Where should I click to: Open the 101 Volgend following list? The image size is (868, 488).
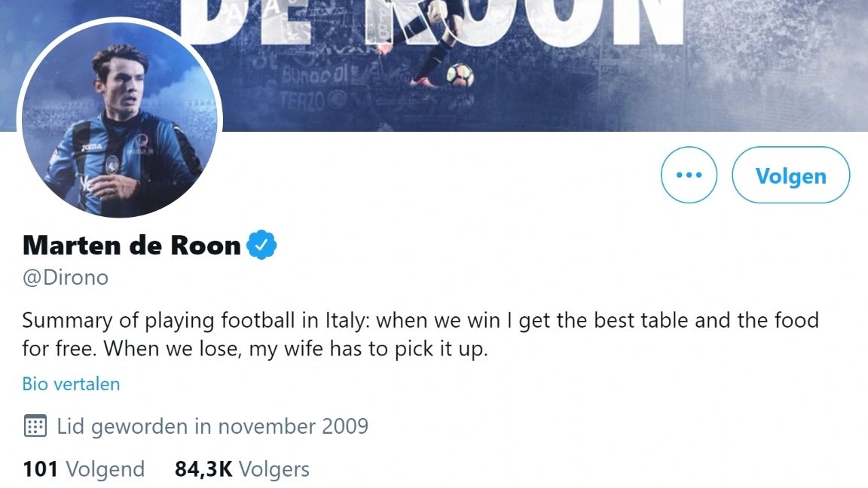click(x=84, y=469)
